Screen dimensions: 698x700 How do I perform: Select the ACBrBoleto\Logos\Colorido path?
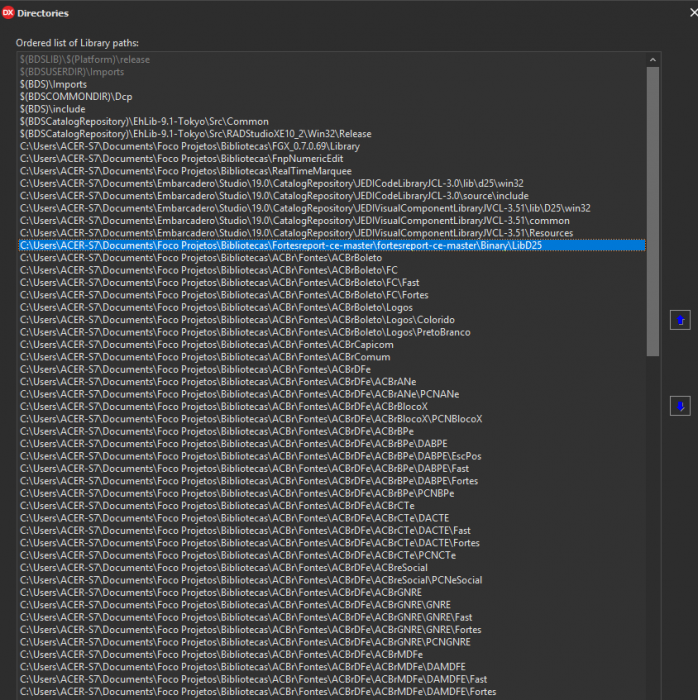click(332, 320)
